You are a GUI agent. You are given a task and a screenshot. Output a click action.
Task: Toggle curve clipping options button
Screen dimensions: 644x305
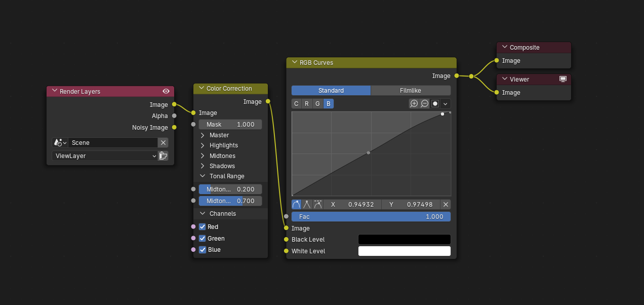(x=435, y=104)
